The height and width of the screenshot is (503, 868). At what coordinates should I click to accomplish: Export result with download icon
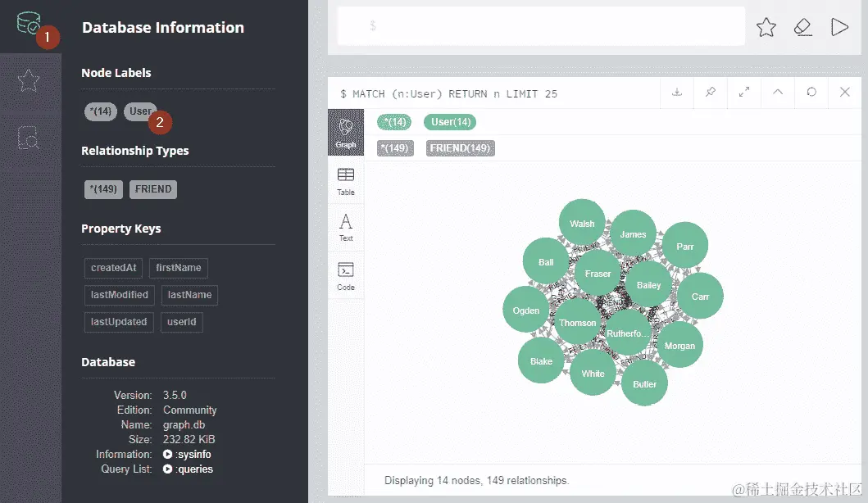tap(677, 93)
